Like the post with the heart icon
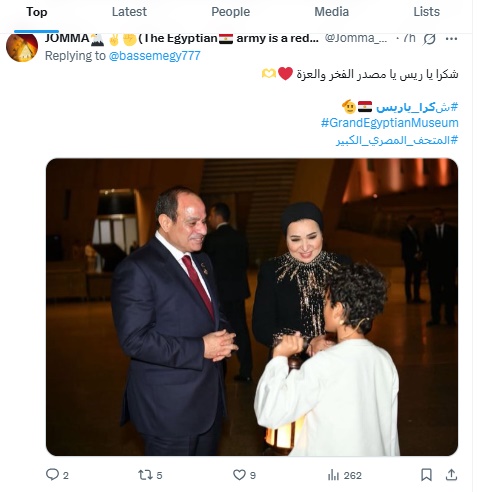The width and height of the screenshot is (478, 492). tap(239, 475)
